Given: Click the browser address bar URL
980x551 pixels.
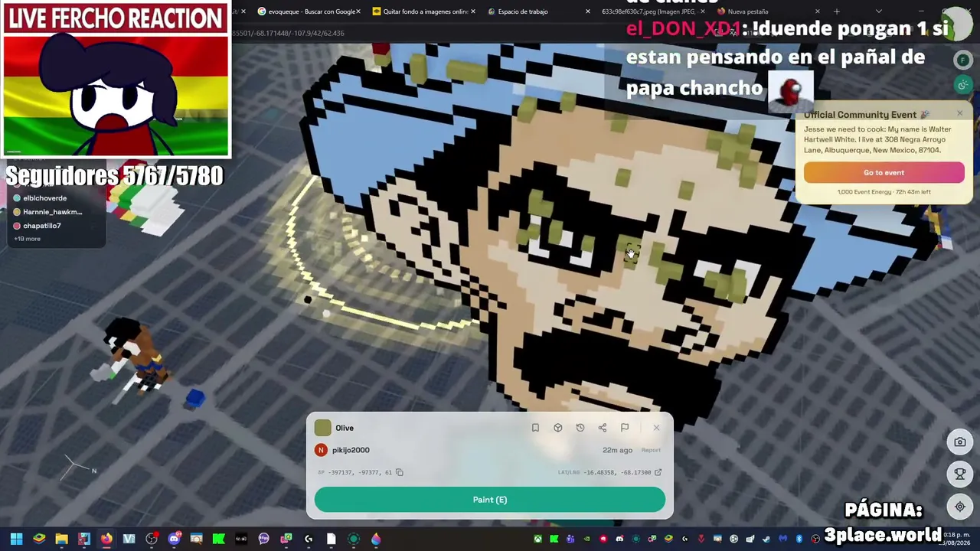Looking at the screenshot, I should click(288, 33).
